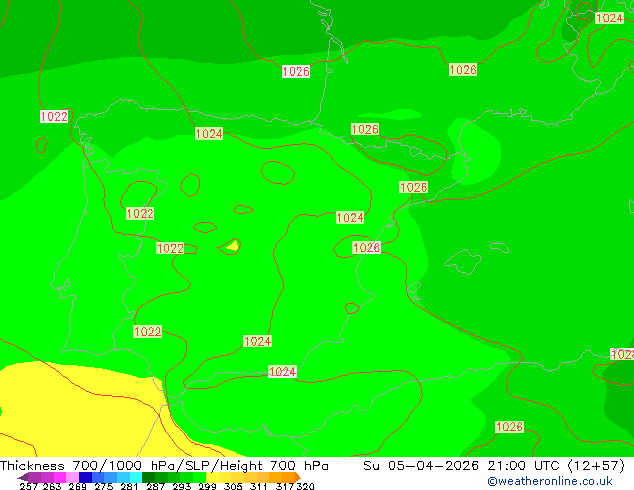Click the legend value 281

(129, 486)
